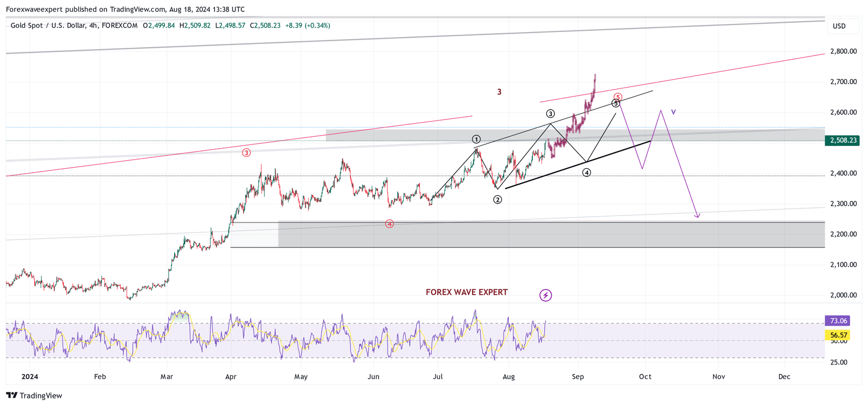
Task: Click the change value +8.39 (+0.34%)
Action: [x=308, y=26]
